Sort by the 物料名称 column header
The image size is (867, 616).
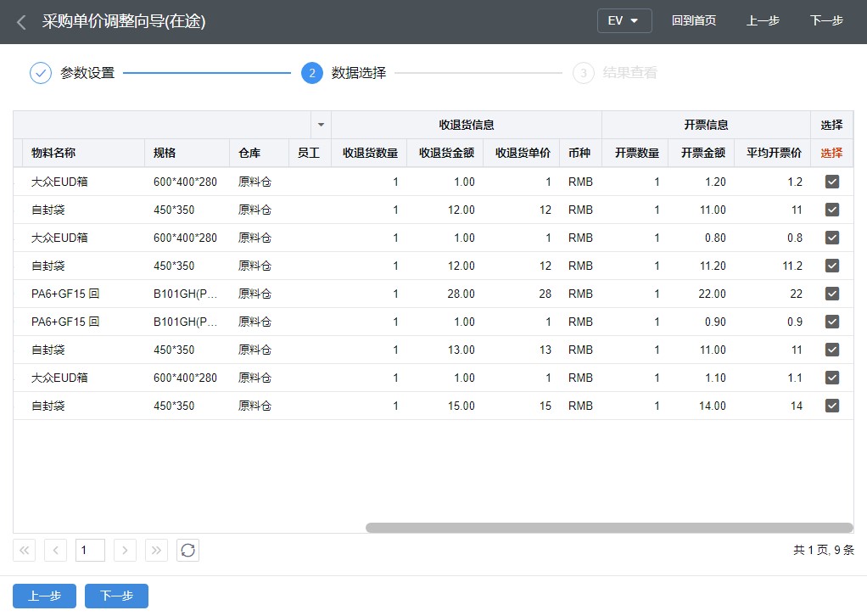pos(83,154)
